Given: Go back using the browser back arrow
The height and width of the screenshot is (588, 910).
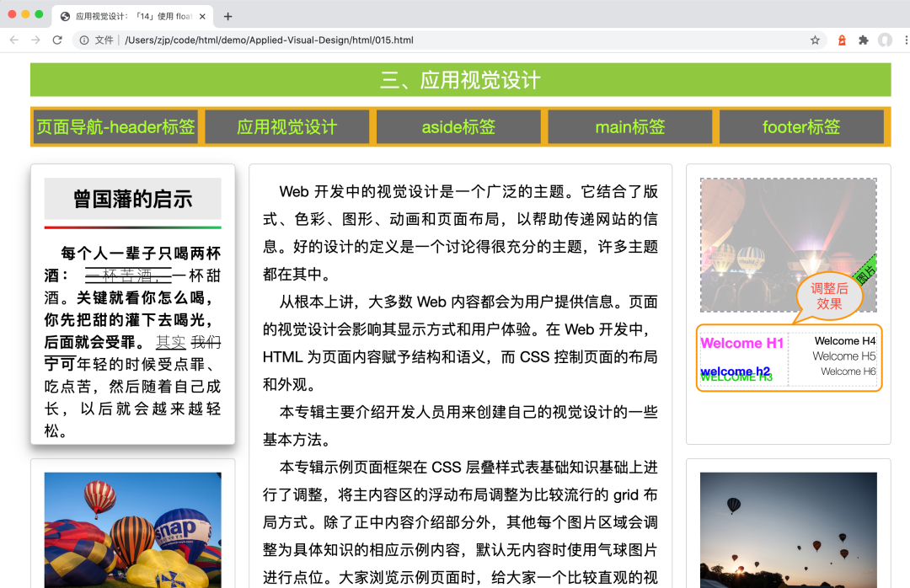Looking at the screenshot, I should point(14,40).
